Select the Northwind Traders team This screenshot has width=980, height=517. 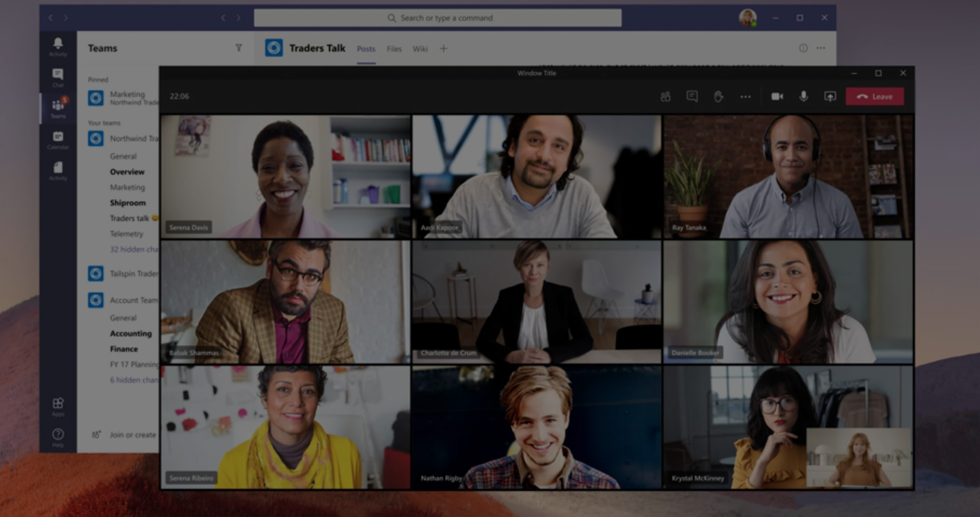point(123,138)
